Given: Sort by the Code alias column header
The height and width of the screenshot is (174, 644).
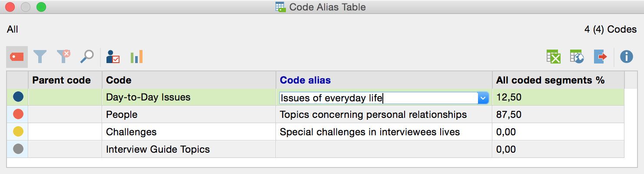Looking at the screenshot, I should (305, 80).
